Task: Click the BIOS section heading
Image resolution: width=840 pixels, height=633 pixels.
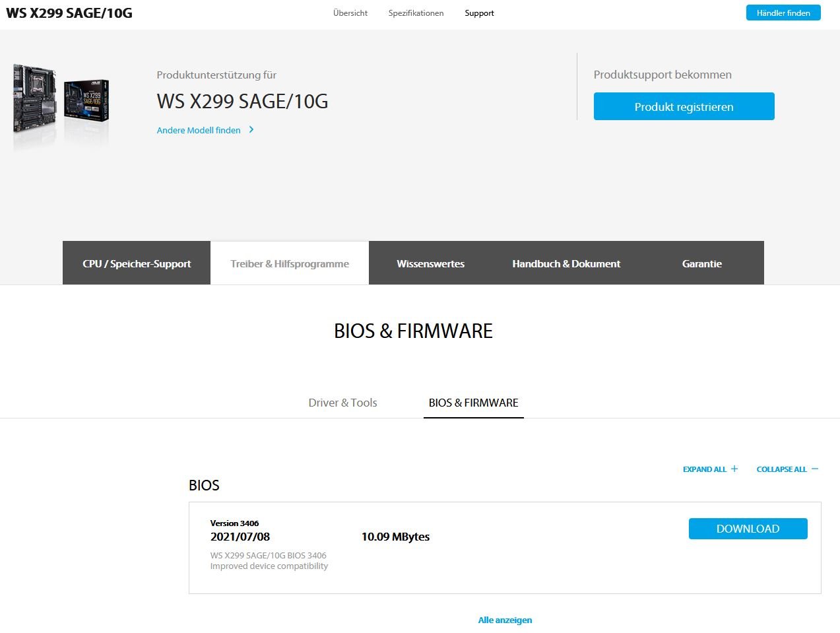Action: (x=204, y=485)
